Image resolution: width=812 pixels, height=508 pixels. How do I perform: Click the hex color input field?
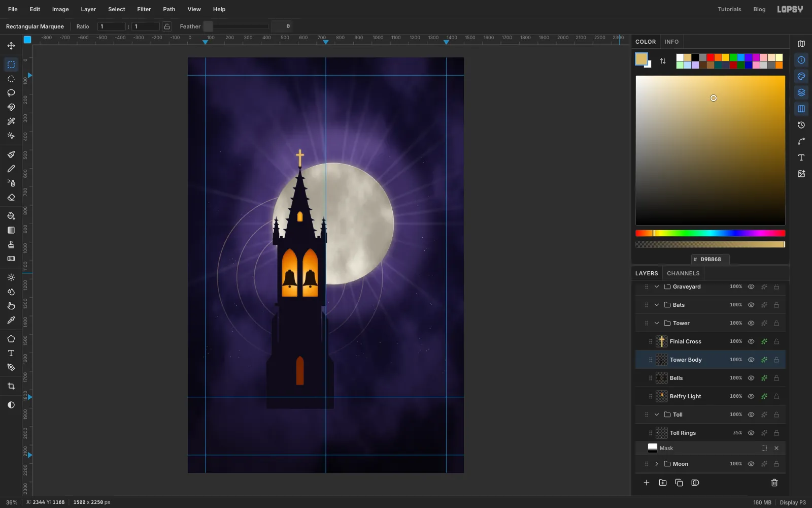(710, 259)
